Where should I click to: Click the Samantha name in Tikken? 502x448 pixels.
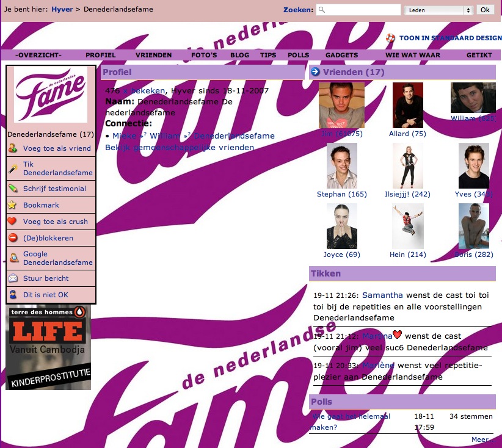382,295
